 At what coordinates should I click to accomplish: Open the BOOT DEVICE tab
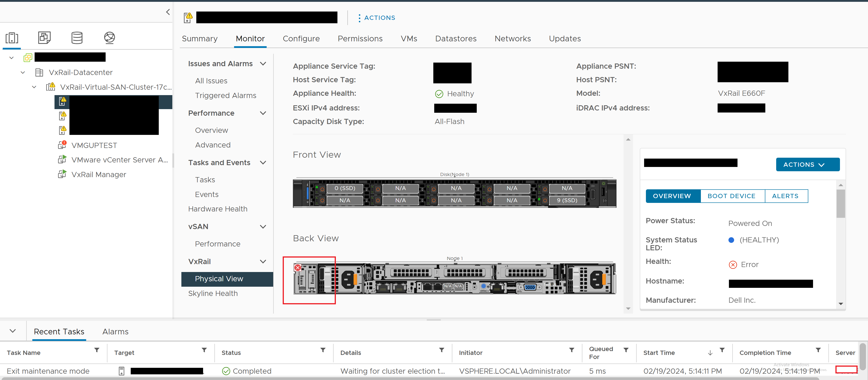tap(732, 196)
